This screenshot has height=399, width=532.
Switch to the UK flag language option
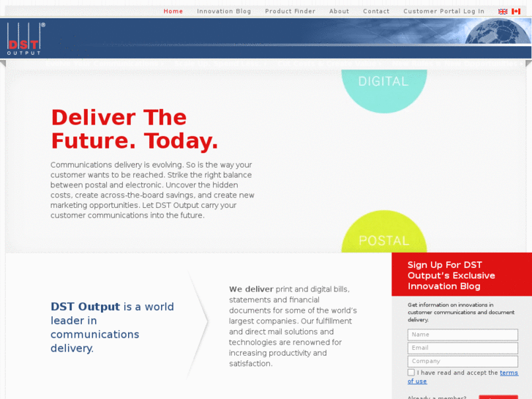[503, 12]
